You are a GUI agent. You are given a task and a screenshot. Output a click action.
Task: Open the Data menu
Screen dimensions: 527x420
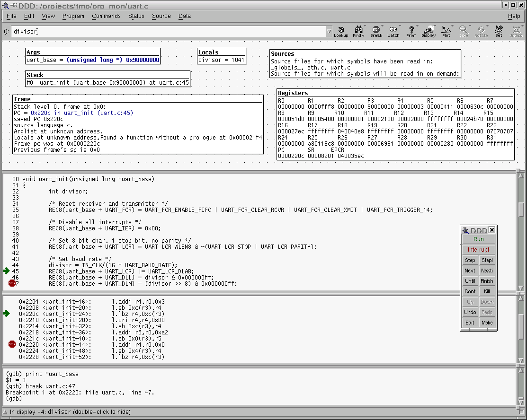pyautogui.click(x=184, y=16)
